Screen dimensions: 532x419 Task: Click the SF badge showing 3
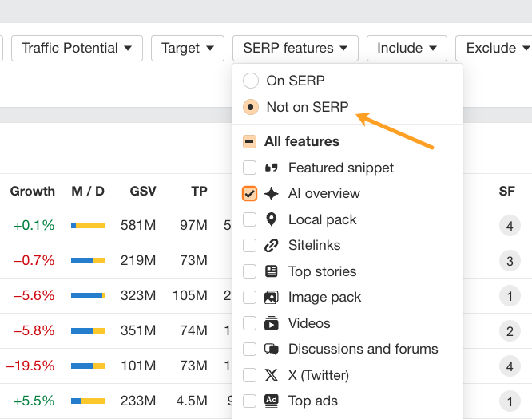(x=510, y=261)
